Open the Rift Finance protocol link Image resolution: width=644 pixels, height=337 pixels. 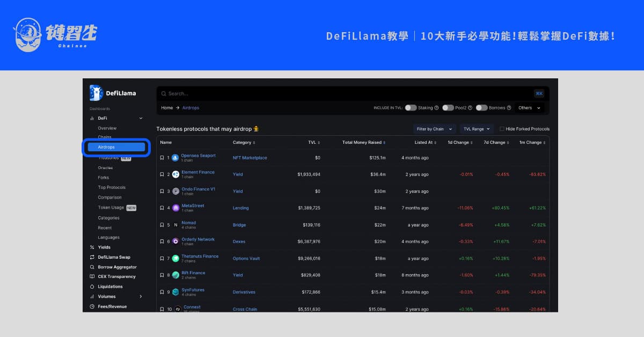point(193,273)
